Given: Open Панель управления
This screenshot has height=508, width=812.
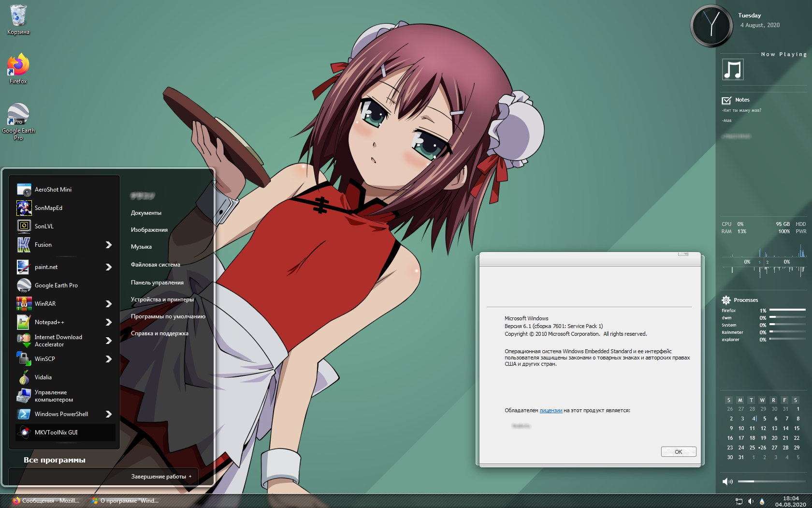Looking at the screenshot, I should click(157, 283).
